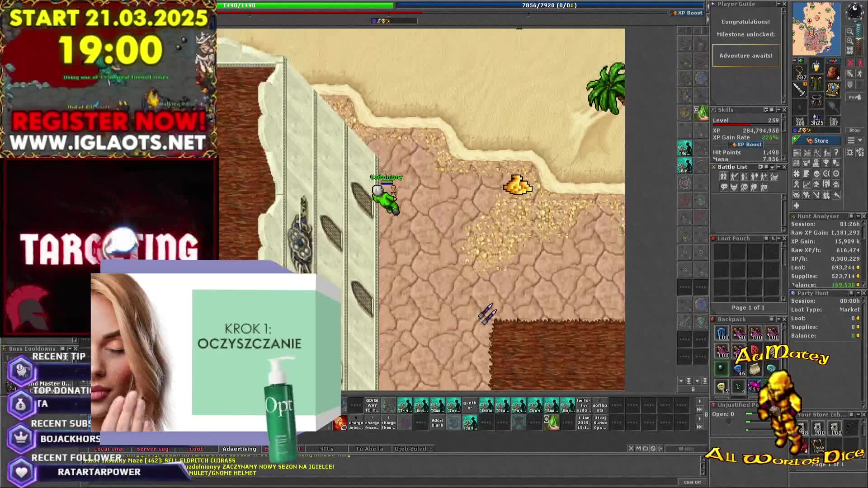Jump to the last page of the bottom action bar
The width and height of the screenshot is (868, 488).
(x=699, y=427)
